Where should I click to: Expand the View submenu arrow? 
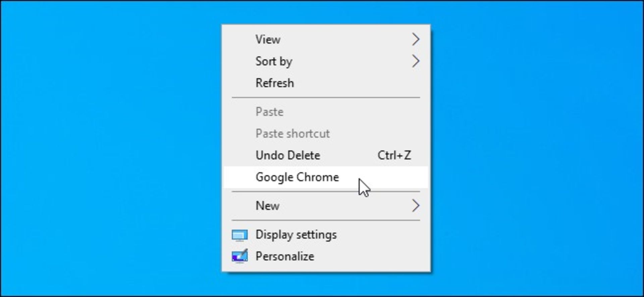[416, 40]
